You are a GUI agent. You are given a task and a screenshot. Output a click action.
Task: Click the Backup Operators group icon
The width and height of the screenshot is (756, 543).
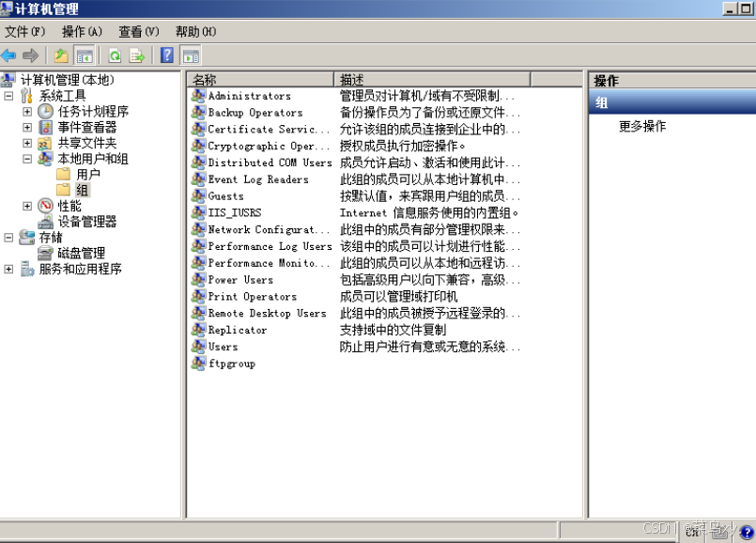(198, 113)
